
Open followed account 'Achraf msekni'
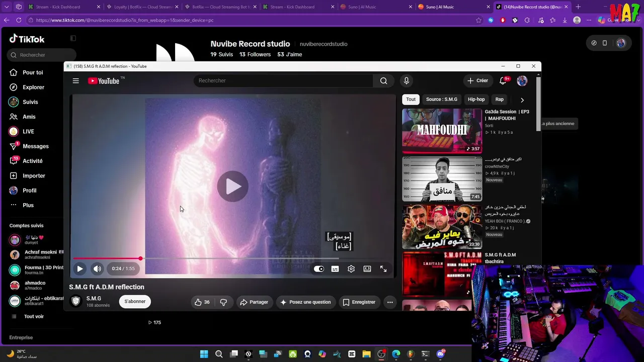[36, 254]
